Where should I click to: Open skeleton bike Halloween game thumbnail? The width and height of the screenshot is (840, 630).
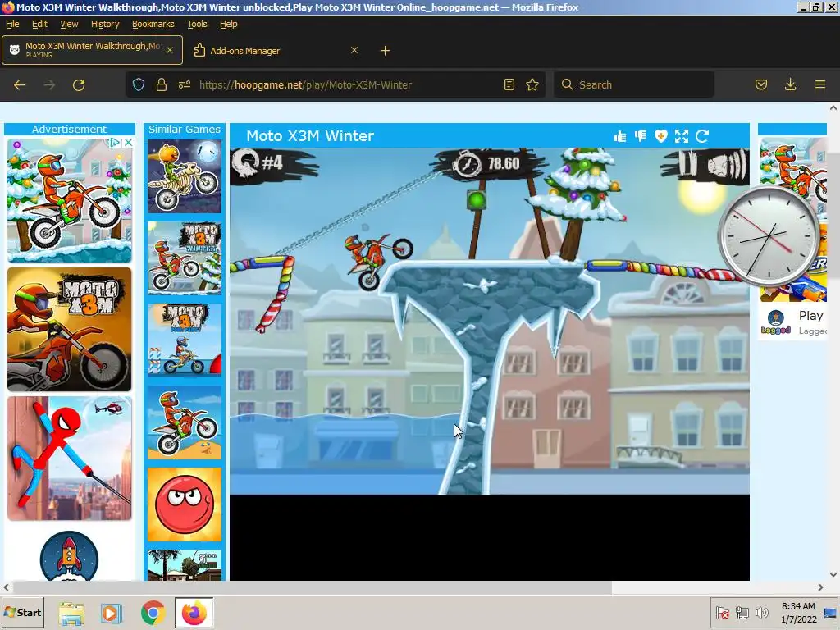click(x=185, y=176)
